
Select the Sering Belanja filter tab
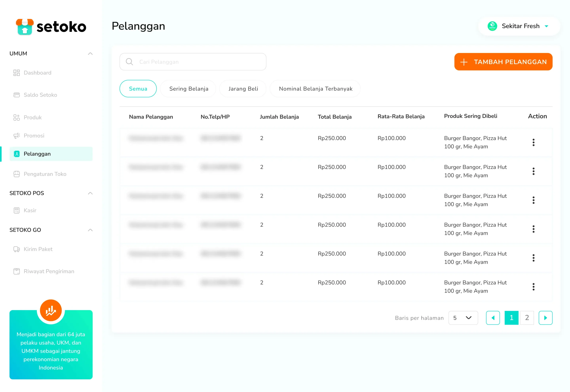(x=189, y=89)
